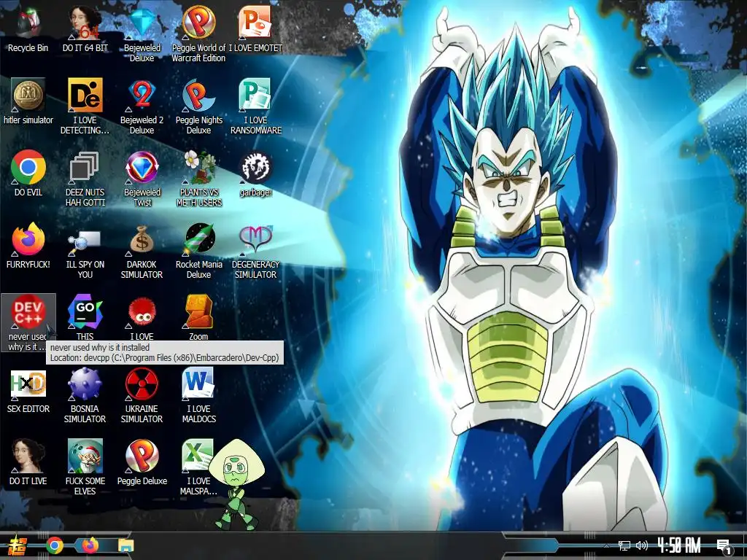Select the DO EVIL Chrome shortcut

(28, 168)
